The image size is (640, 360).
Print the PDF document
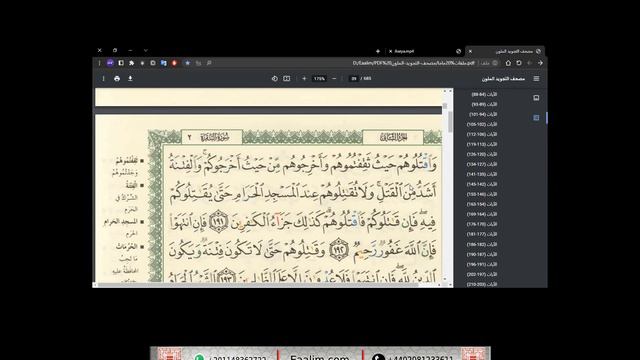[117, 78]
